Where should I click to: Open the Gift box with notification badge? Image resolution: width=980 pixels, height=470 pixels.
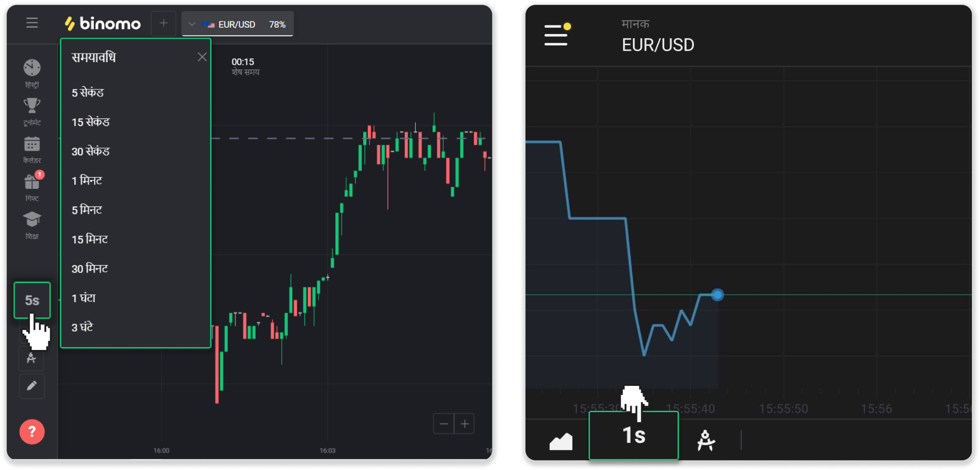[32, 182]
